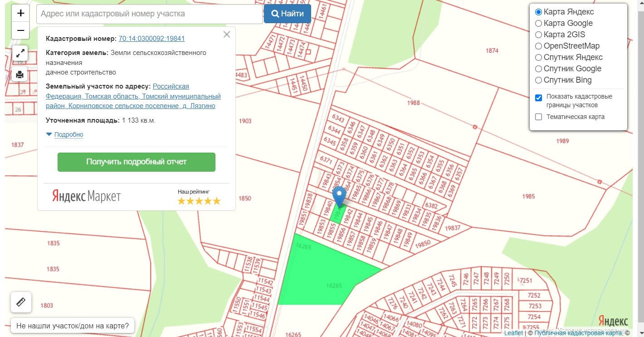The image size is (644, 337).
Task: Focus the address or cadastral number field
Action: [150, 14]
